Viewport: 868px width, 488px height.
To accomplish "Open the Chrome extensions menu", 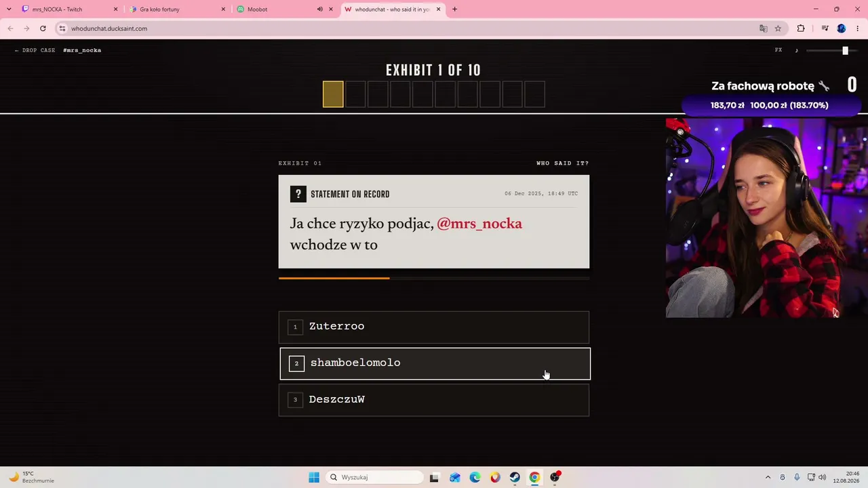I will point(801,28).
